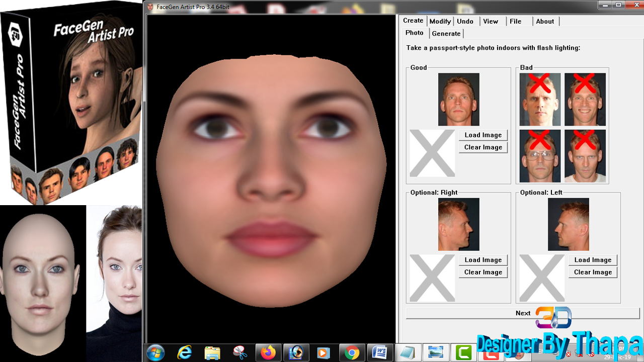Click the right profile sample photo
This screenshot has width=644, height=362.
point(459,224)
